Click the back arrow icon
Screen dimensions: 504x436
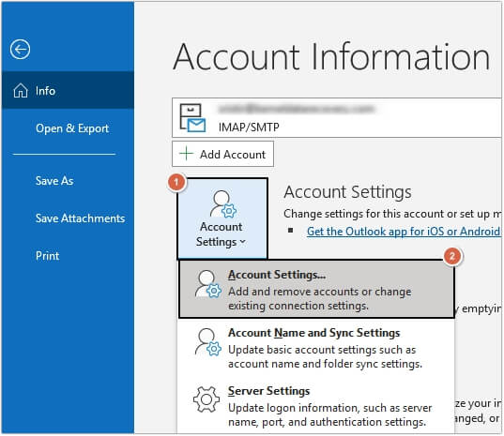[x=20, y=50]
